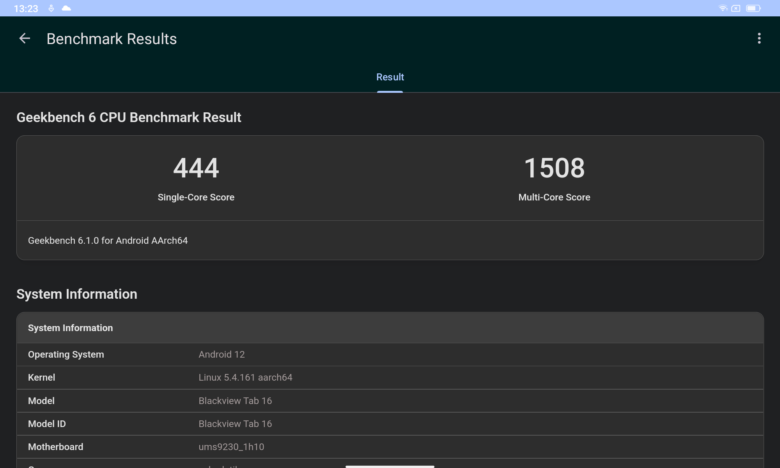Tap the back arrow icon
The width and height of the screenshot is (780, 468).
24,38
